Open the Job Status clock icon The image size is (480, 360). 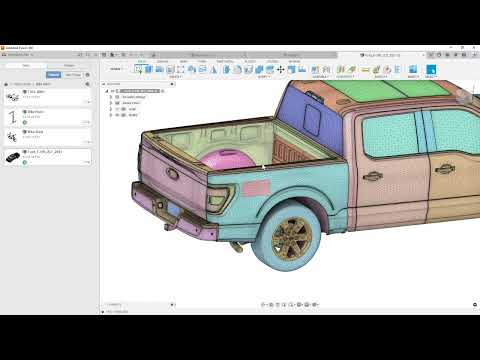(x=447, y=55)
